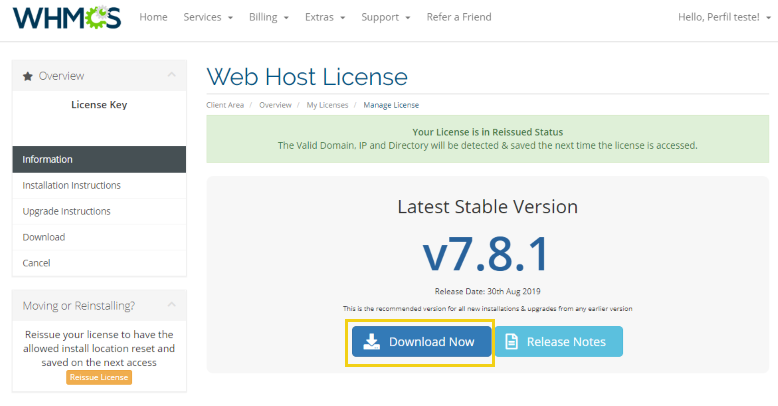The height and width of the screenshot is (406, 778).
Task: Open the Release Notes button
Action: [x=559, y=341]
